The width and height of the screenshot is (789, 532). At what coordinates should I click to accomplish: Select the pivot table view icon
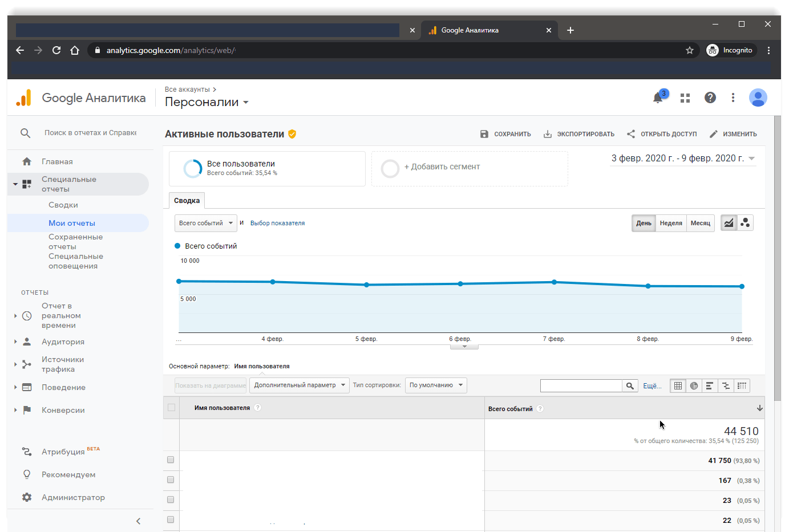[x=742, y=386]
